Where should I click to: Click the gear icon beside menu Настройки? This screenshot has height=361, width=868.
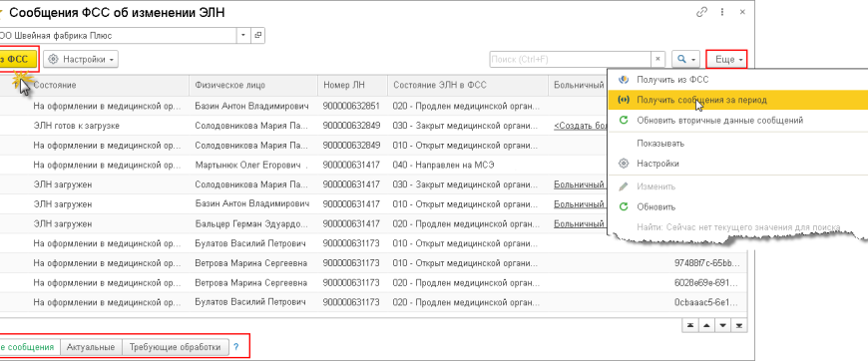pyautogui.click(x=624, y=164)
